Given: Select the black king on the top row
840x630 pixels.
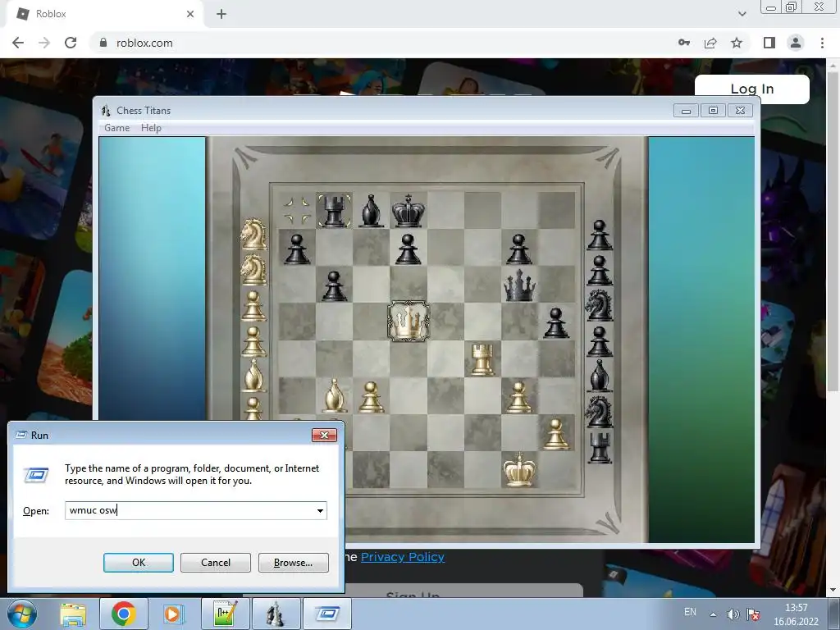Looking at the screenshot, I should 409,211.
